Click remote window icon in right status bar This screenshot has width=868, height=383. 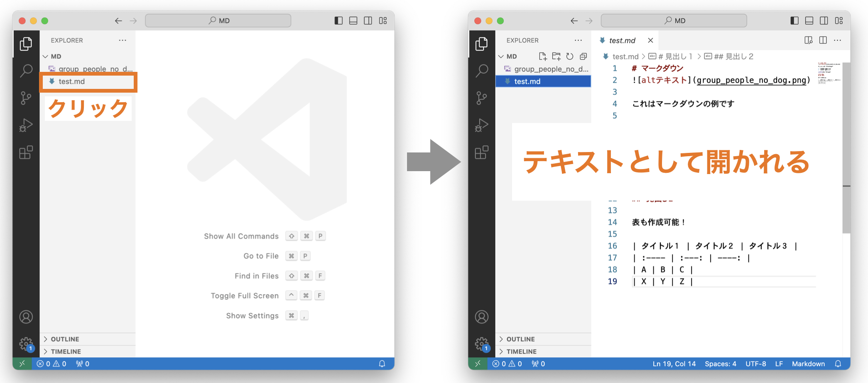pos(478,363)
